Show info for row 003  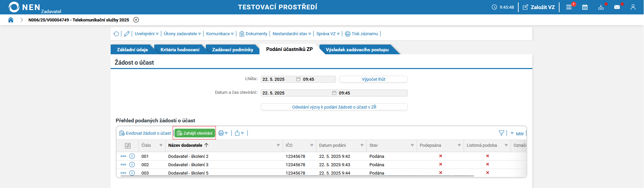coord(132,173)
